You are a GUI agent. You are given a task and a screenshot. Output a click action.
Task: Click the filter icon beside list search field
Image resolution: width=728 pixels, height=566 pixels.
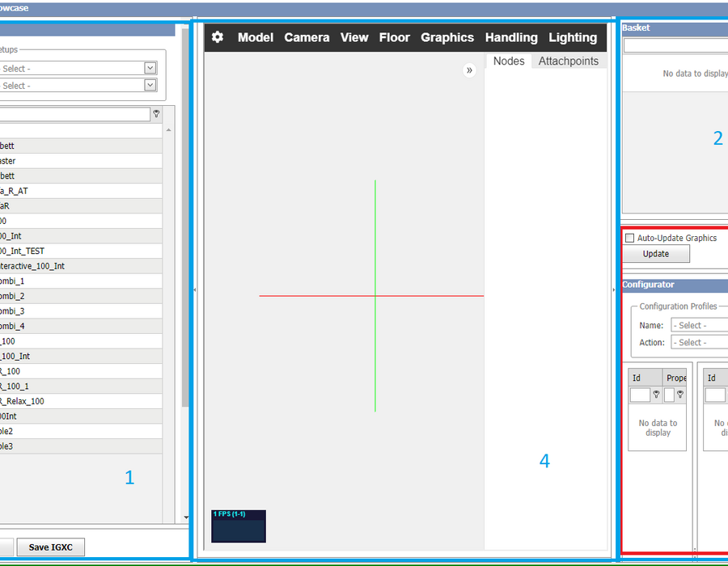[x=156, y=114]
